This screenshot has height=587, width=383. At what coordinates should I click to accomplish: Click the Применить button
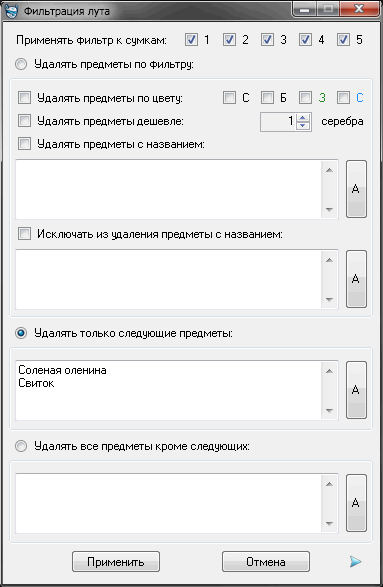tap(116, 562)
